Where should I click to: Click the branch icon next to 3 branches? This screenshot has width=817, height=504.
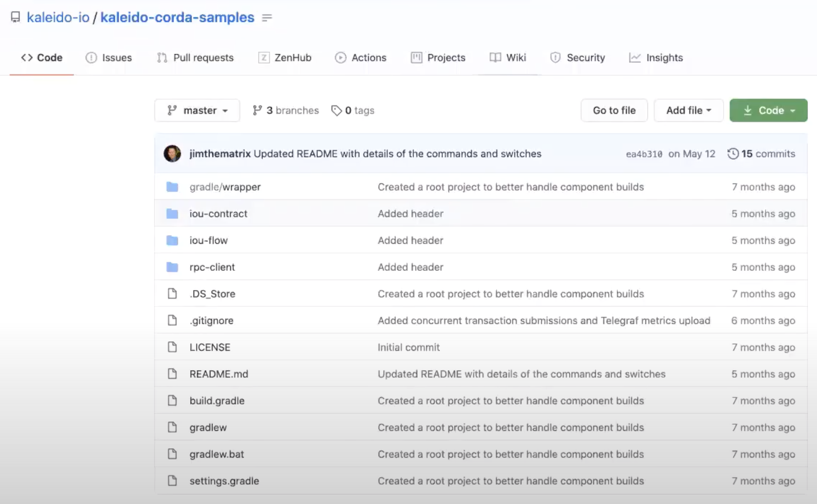258,110
